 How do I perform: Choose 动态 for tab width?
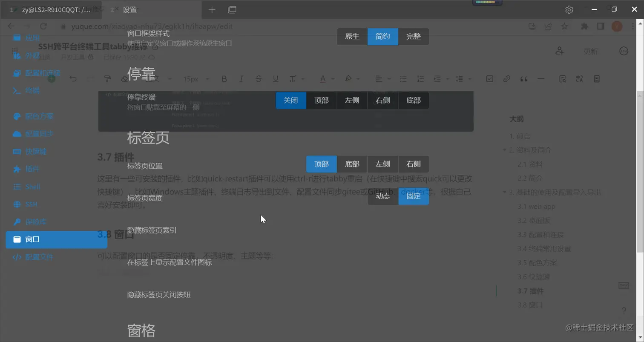pos(382,196)
